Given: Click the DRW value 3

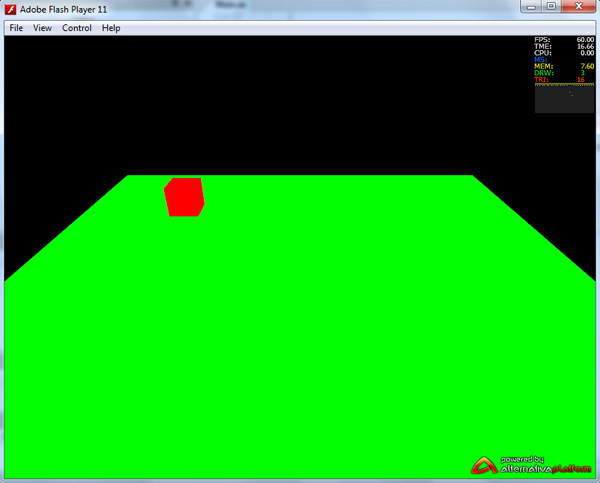Looking at the screenshot, I should pos(582,73).
